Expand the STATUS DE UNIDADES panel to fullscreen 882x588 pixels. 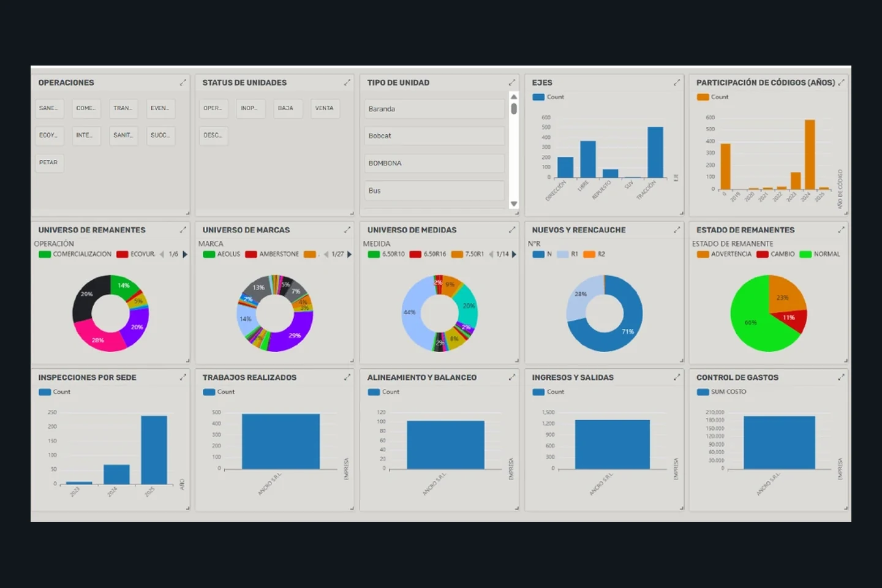[x=347, y=83]
